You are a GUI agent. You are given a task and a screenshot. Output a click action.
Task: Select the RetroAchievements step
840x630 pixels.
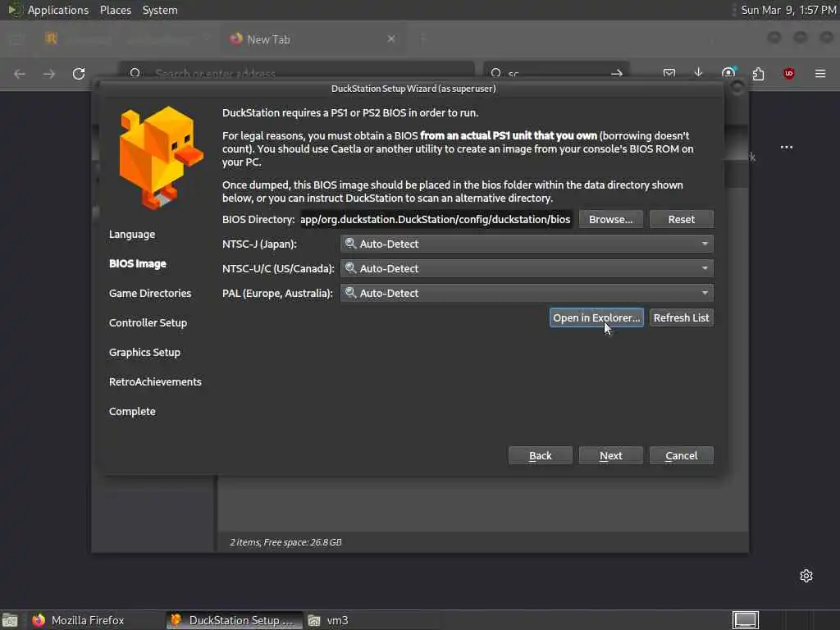click(x=155, y=381)
